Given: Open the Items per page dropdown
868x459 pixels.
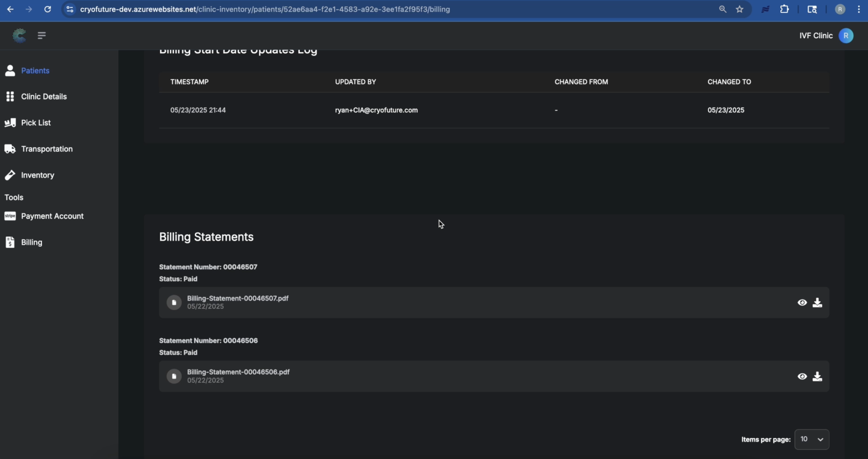Looking at the screenshot, I should pos(812,439).
